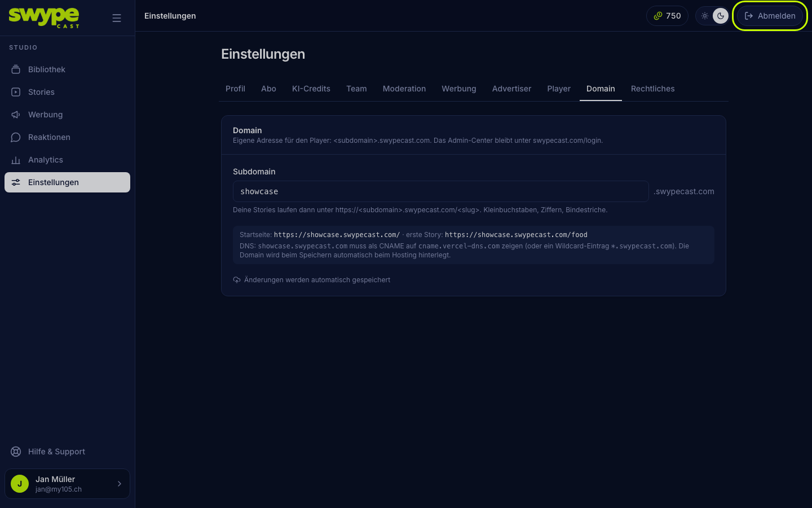The width and height of the screenshot is (812, 508).
Task: Click the https://showcase.swypecast.com/food story URL
Action: pos(516,235)
